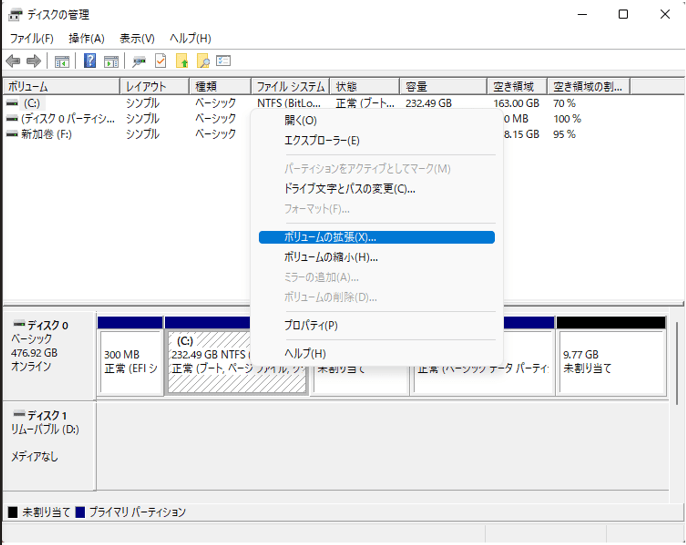Open the 操作(A) menu
686x545 pixels.
[87, 38]
